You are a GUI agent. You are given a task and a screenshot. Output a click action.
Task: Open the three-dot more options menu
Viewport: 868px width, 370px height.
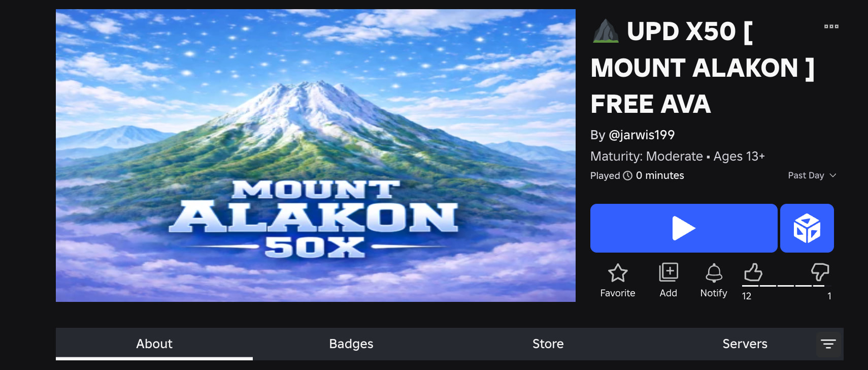831,26
